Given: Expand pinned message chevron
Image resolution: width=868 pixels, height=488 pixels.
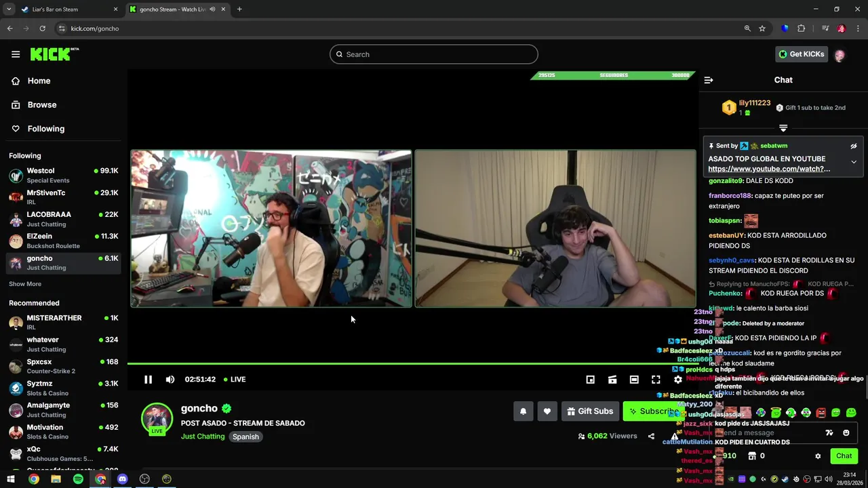Looking at the screenshot, I should (854, 162).
